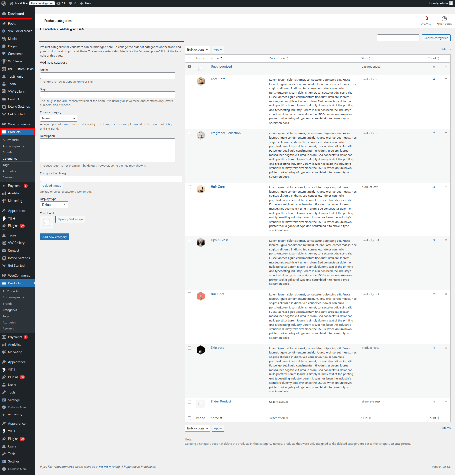
Task: Click the category Name input field
Action: click(107, 76)
